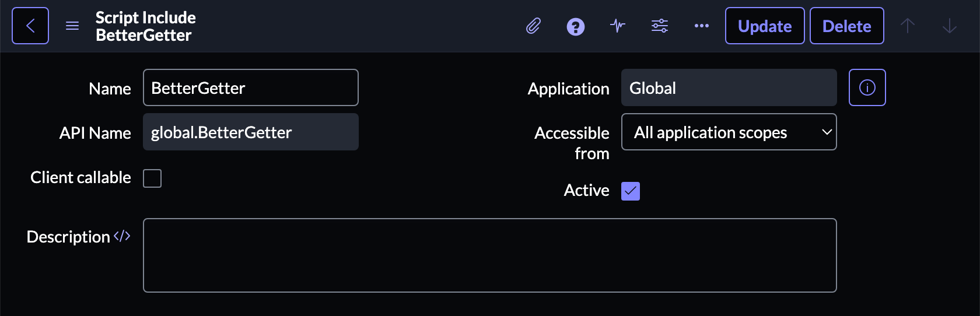Uncheck the Active checkbox
The width and height of the screenshot is (980, 316).
[x=631, y=191]
